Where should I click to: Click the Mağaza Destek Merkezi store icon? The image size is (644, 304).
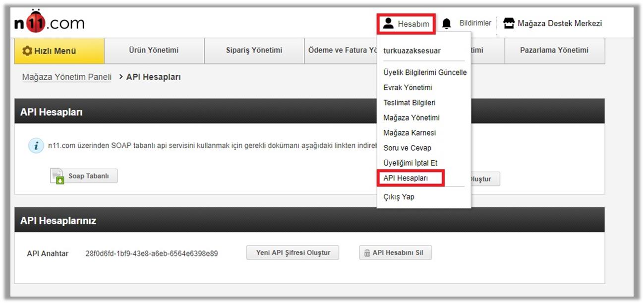click(509, 23)
